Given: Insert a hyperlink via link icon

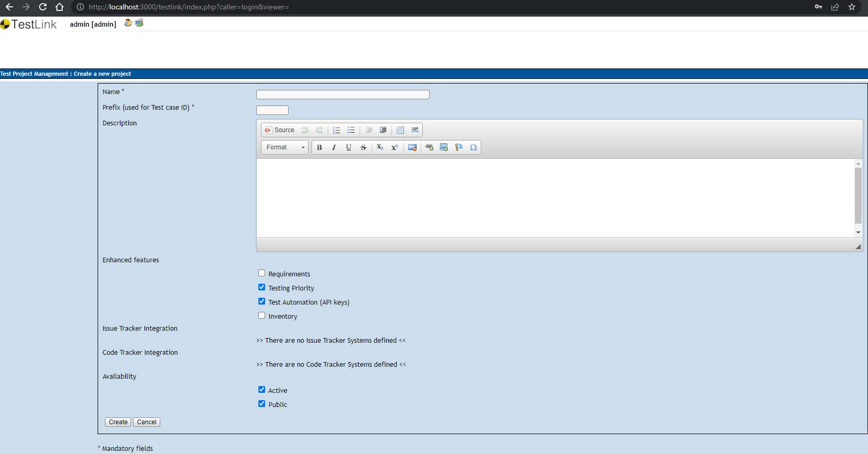Looking at the screenshot, I should [429, 147].
